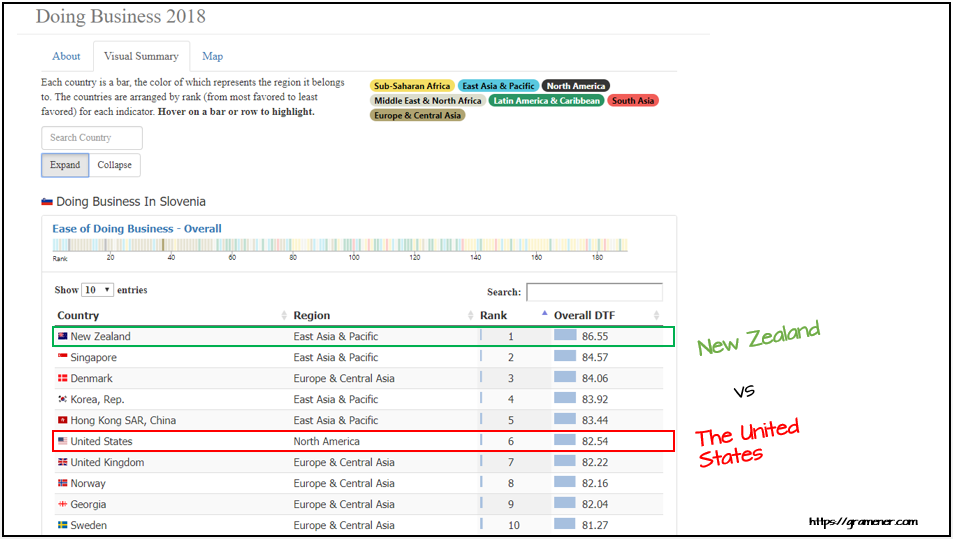Select the Sub-Saharan Africa region tag
Viewport: 953px width, 539px height.
pyautogui.click(x=412, y=86)
